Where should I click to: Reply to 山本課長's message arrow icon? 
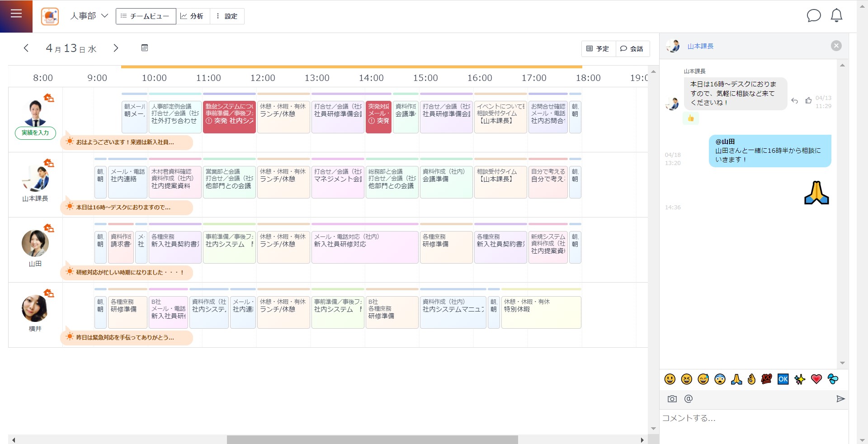coord(795,101)
